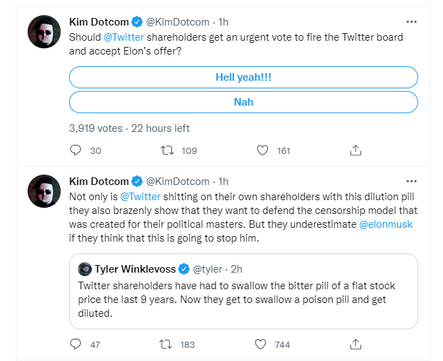
Task: Open Kim Dotcom's name on the poll tweet
Action: 99,22
